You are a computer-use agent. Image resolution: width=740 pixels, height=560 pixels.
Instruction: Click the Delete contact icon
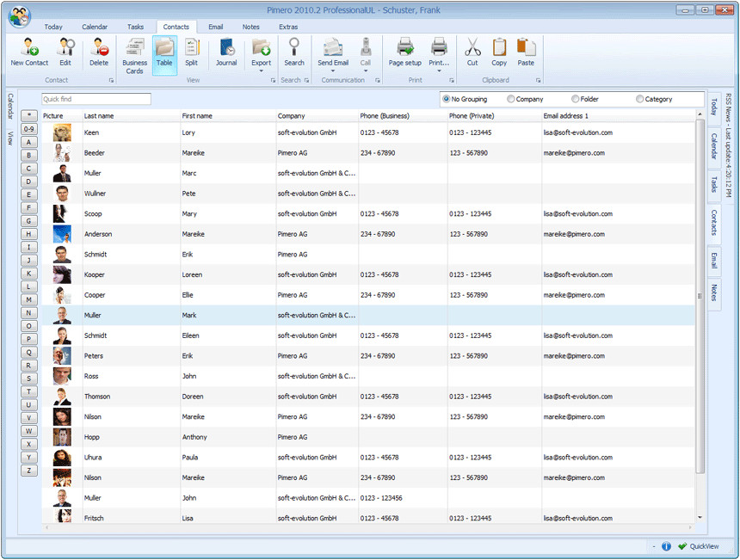(99, 47)
